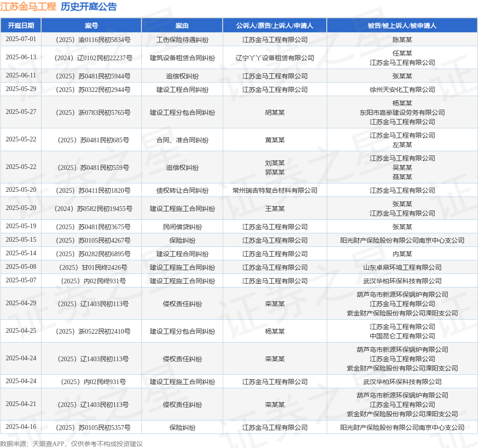Click defendant 左某某
This screenshot has width=478, height=448.
point(402,145)
